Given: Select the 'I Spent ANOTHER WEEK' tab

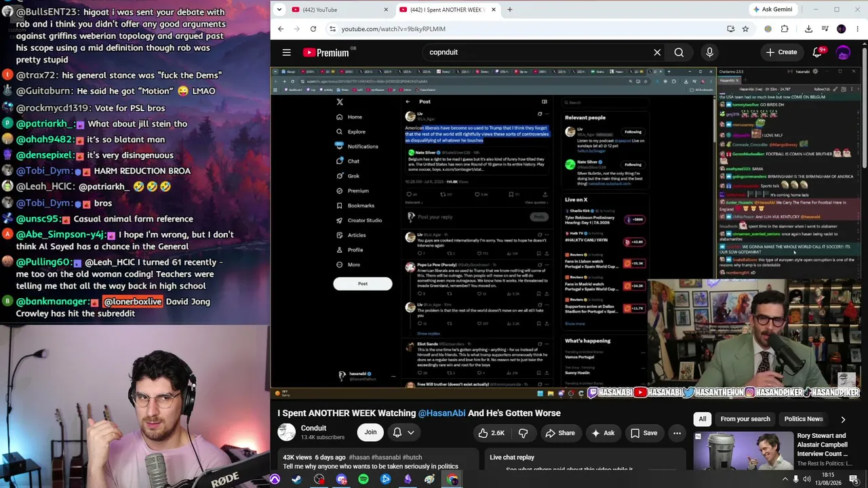Looking at the screenshot, I should coord(448,9).
